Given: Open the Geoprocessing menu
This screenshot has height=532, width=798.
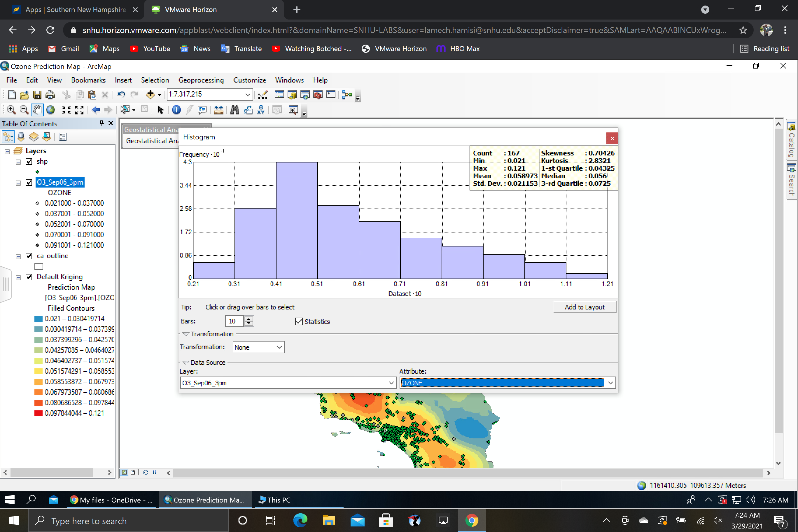Looking at the screenshot, I should (x=201, y=80).
